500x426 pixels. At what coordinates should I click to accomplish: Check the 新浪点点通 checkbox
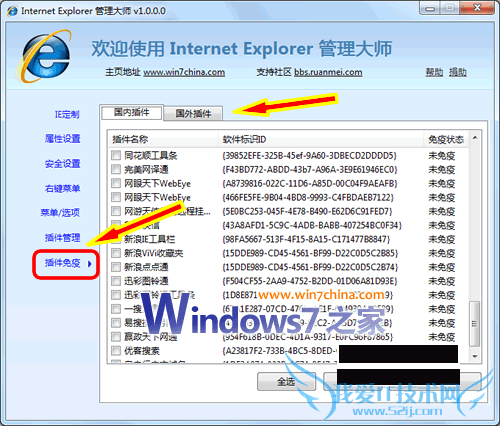(116, 267)
